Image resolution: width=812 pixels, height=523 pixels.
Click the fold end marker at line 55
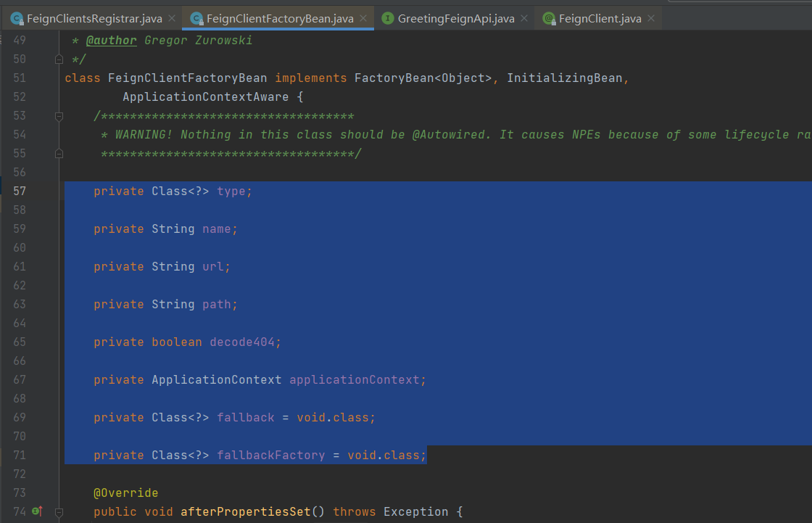(59, 154)
